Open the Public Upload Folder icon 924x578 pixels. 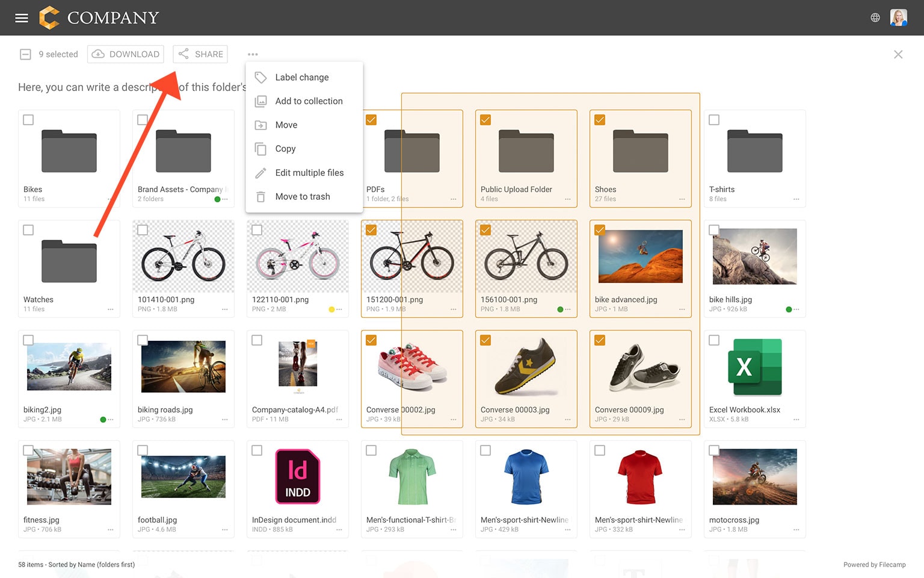[526, 151]
